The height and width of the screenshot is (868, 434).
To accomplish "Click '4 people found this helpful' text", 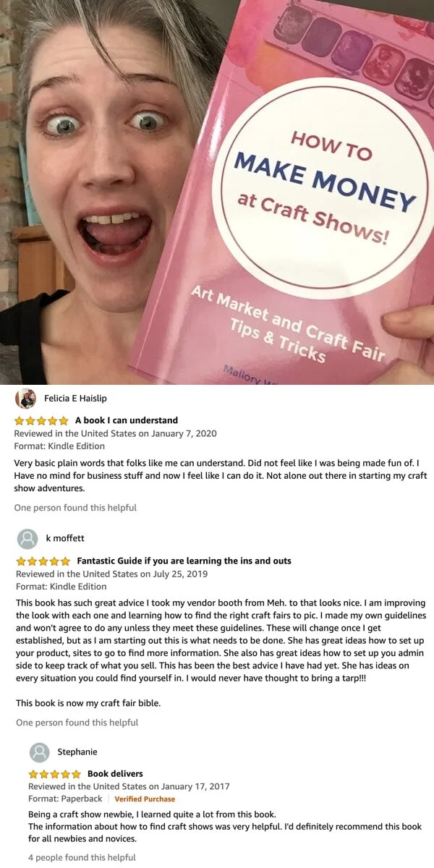I will [x=82, y=857].
